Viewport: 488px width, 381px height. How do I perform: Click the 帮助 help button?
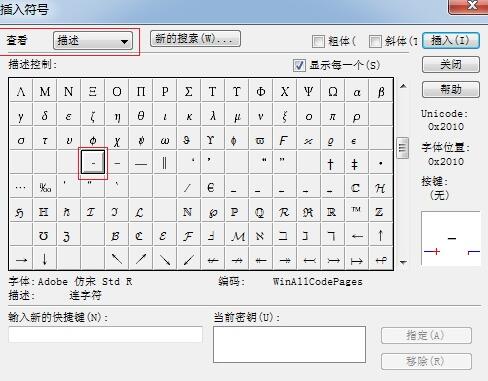[x=451, y=89]
